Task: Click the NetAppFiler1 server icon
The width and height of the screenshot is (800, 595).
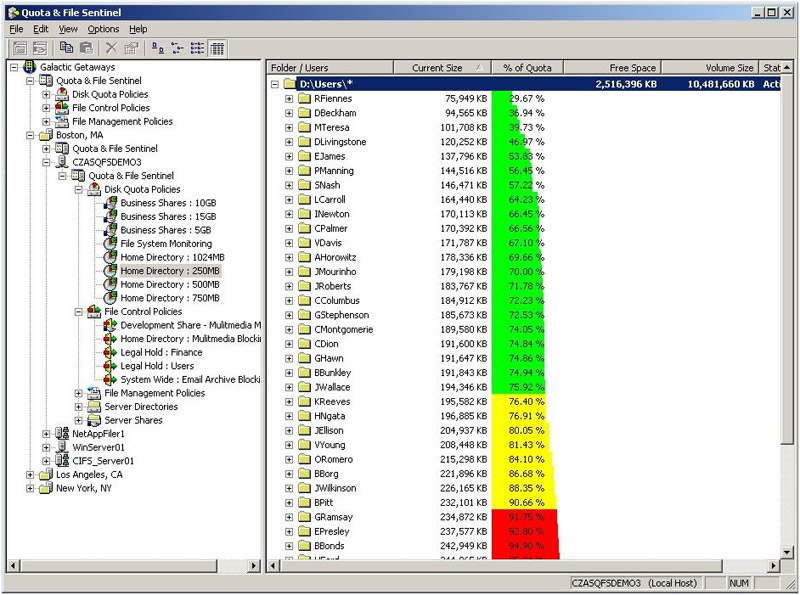Action: tap(62, 434)
